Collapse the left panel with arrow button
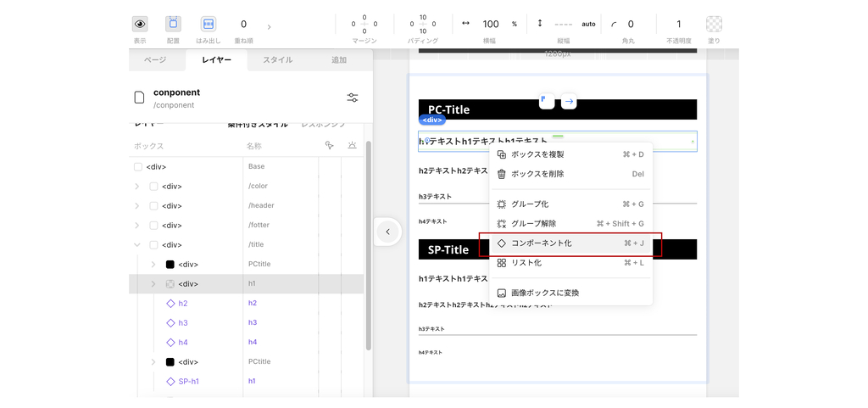 [387, 232]
